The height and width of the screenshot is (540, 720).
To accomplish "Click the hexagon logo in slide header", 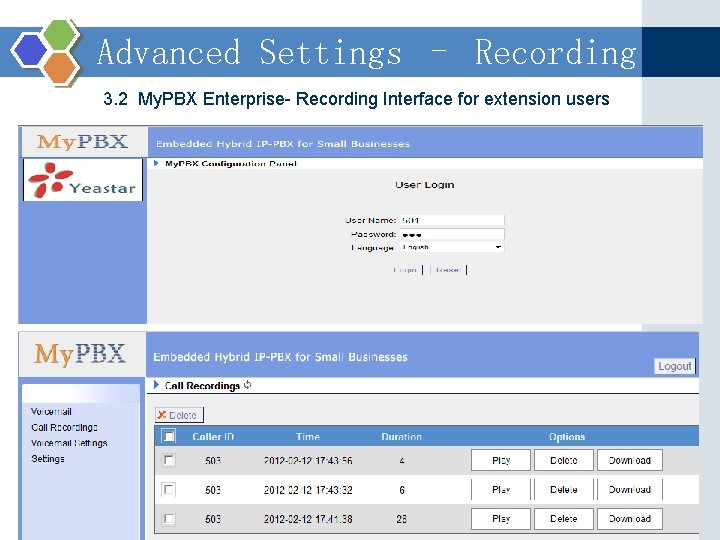I will tap(47, 51).
